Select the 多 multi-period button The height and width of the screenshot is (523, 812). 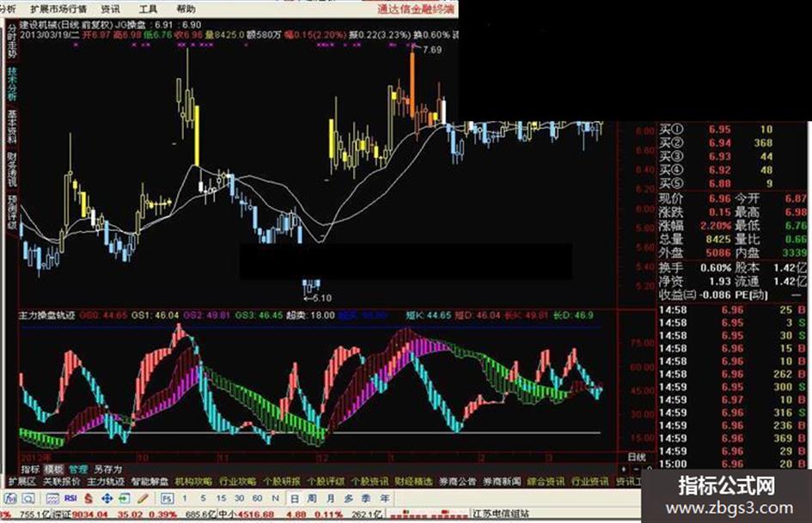click(349, 498)
